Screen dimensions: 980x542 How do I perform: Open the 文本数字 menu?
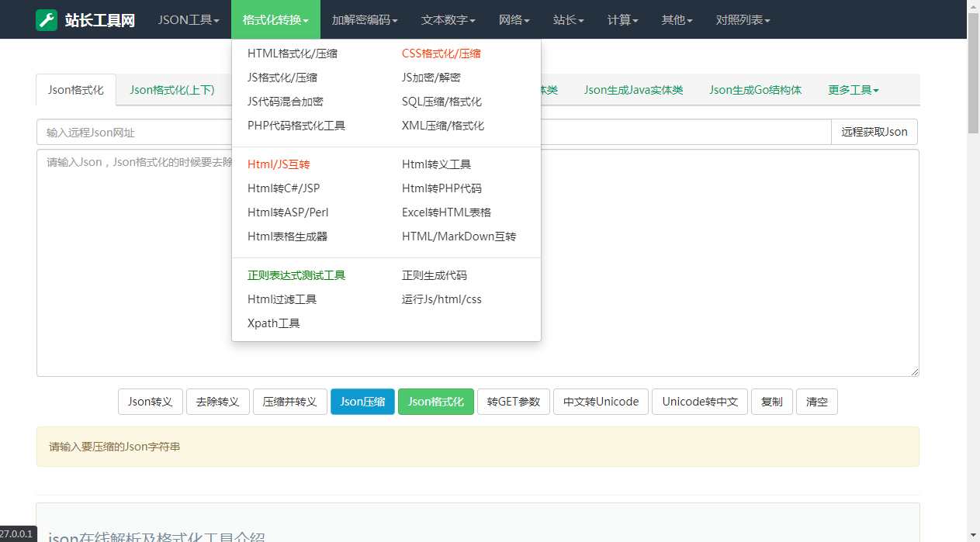pos(447,19)
